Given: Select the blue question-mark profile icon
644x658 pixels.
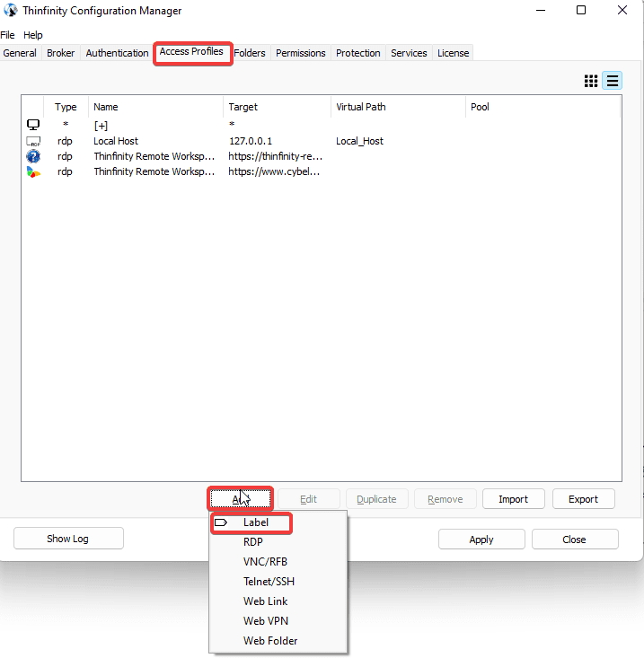Looking at the screenshot, I should point(33,156).
